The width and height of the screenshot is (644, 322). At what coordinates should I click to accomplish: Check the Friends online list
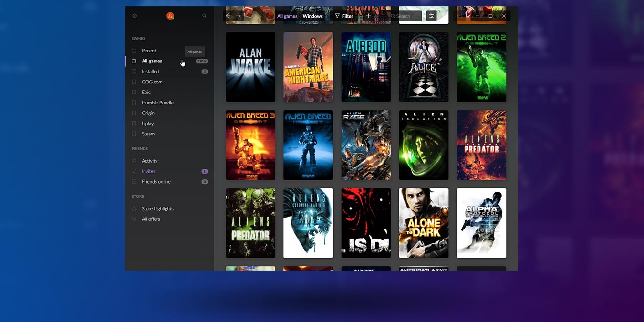(x=156, y=181)
